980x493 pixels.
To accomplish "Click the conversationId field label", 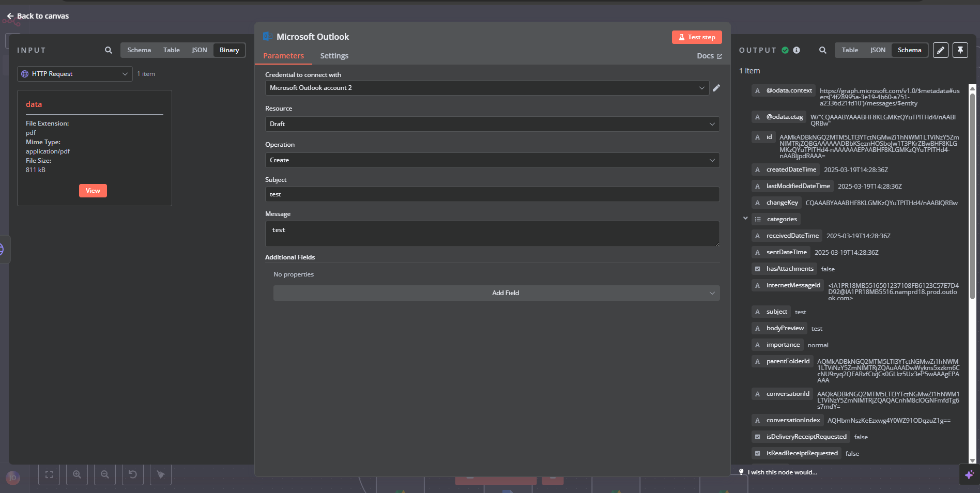I will pos(788,394).
